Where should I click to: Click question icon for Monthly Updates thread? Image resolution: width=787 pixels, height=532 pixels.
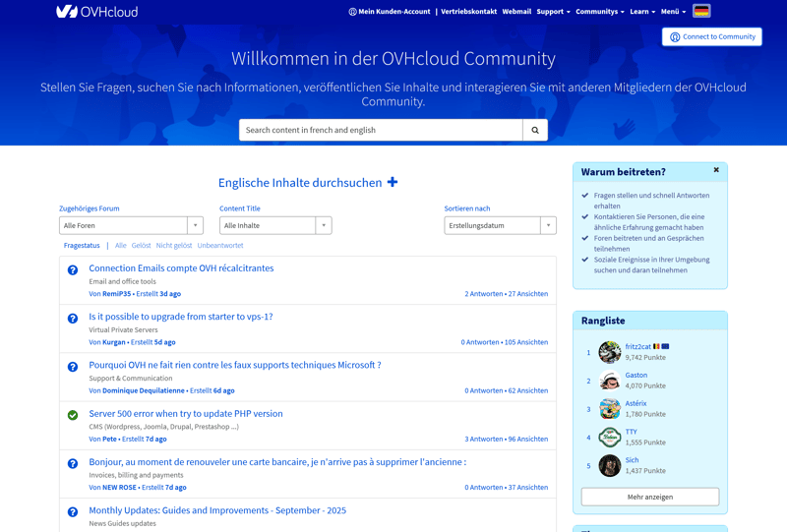pyautogui.click(x=73, y=512)
